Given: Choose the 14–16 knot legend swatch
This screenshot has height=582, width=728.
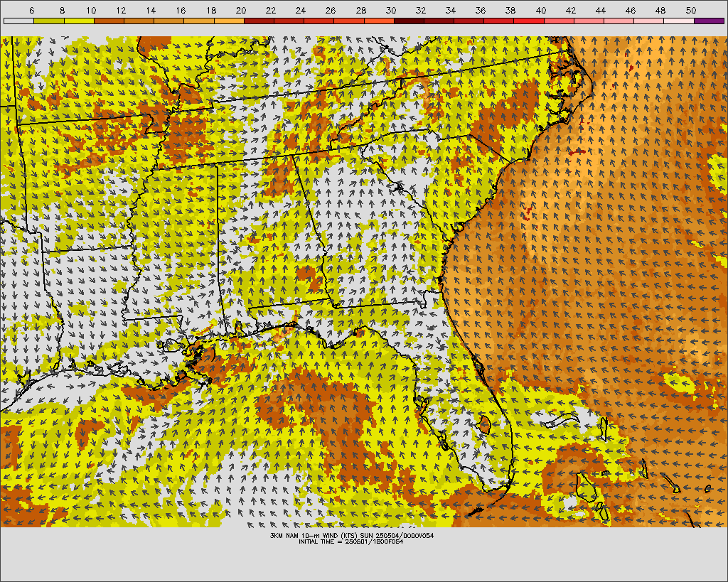Looking at the screenshot, I should coord(169,21).
